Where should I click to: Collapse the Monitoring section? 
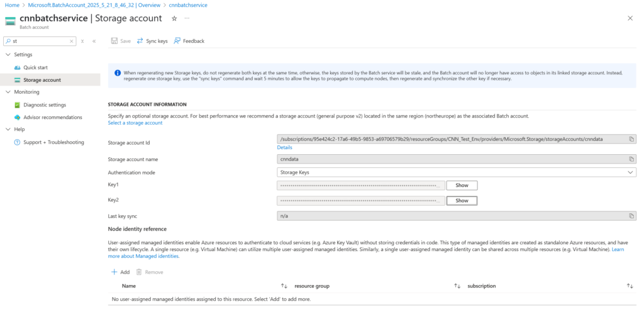coord(8,92)
